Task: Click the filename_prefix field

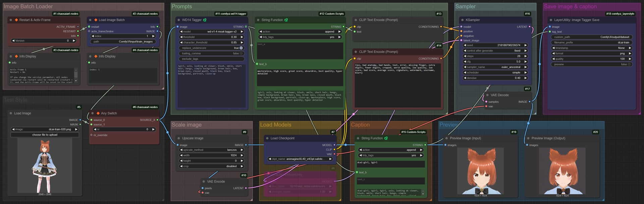Action: click(592, 42)
